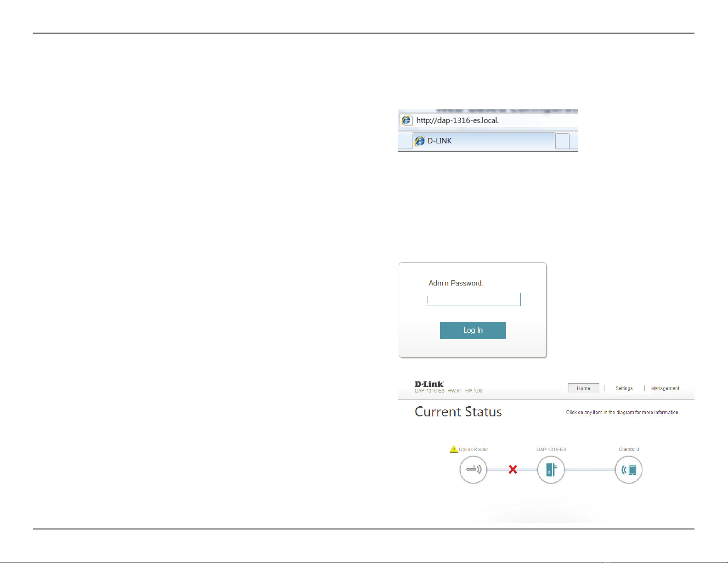Click the Uplink Router icon
Image resolution: width=728 pixels, height=563 pixels.
(x=473, y=470)
